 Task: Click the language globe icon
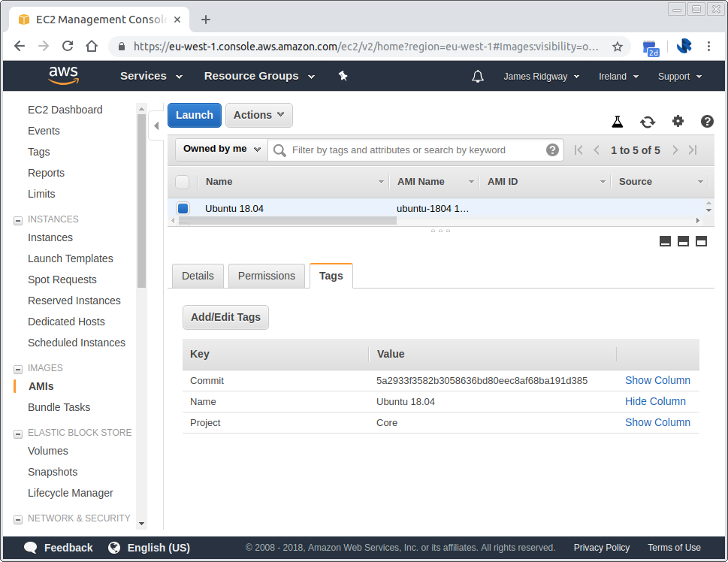(114, 548)
